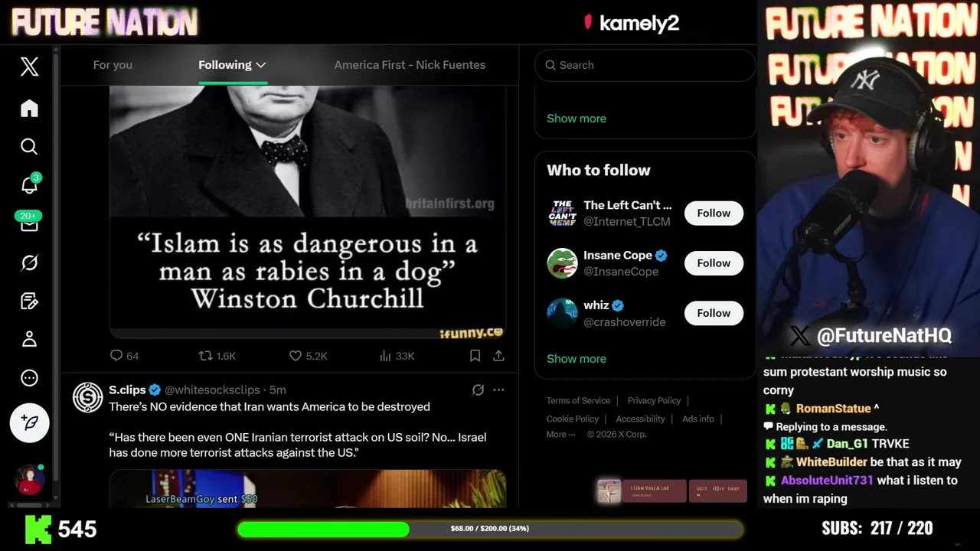Open Accessibility footer link
Image resolution: width=980 pixels, height=551 pixels.
coord(640,419)
